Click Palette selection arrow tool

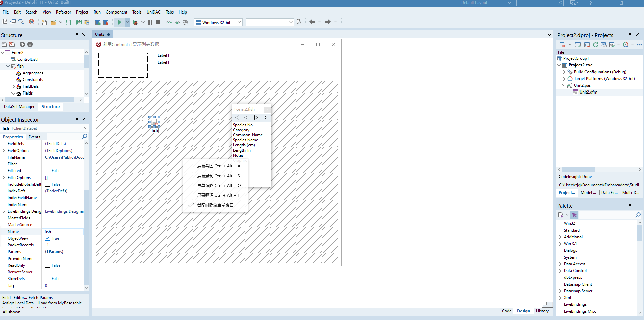(x=574, y=215)
